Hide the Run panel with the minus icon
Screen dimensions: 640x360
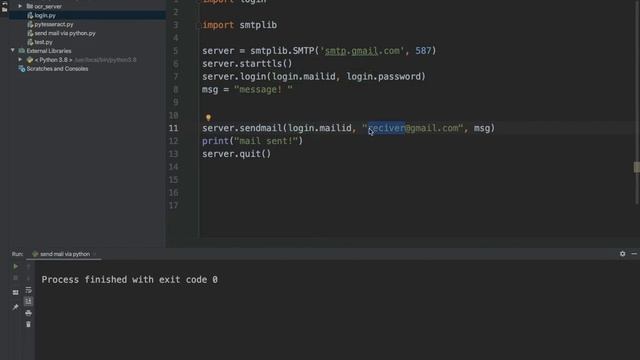click(x=634, y=253)
